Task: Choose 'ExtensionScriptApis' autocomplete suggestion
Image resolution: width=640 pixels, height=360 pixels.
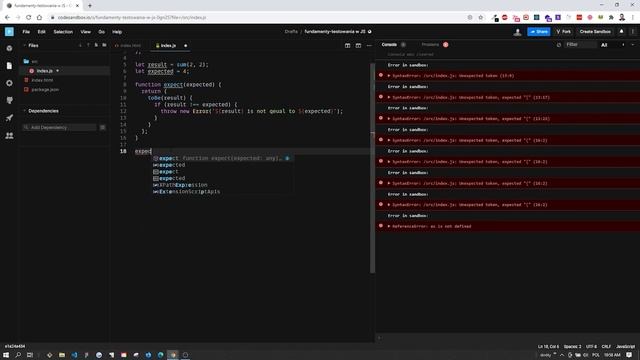Action: (223, 191)
